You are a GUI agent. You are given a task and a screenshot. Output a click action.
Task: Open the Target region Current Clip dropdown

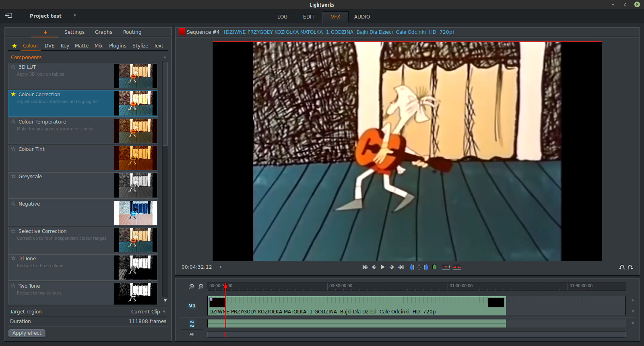click(149, 312)
